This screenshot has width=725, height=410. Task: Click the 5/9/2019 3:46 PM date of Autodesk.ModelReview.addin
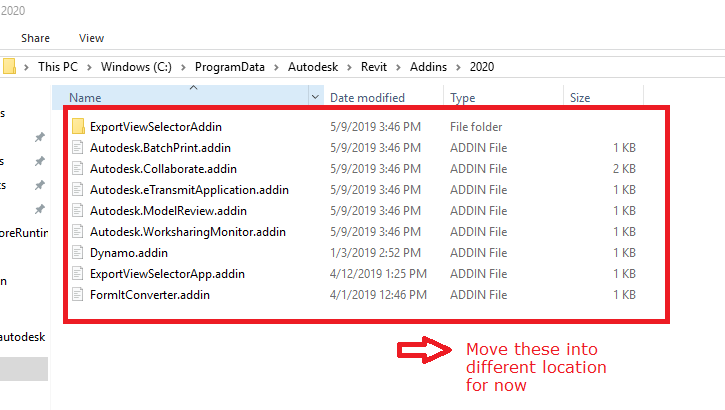375,211
